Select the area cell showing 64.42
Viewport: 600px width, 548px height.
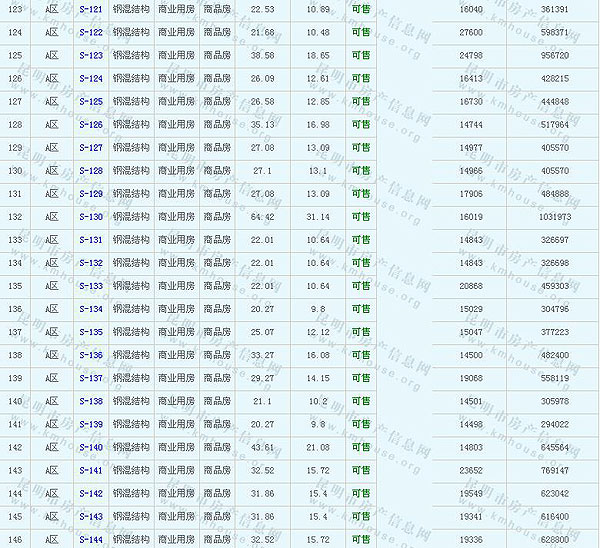point(262,216)
